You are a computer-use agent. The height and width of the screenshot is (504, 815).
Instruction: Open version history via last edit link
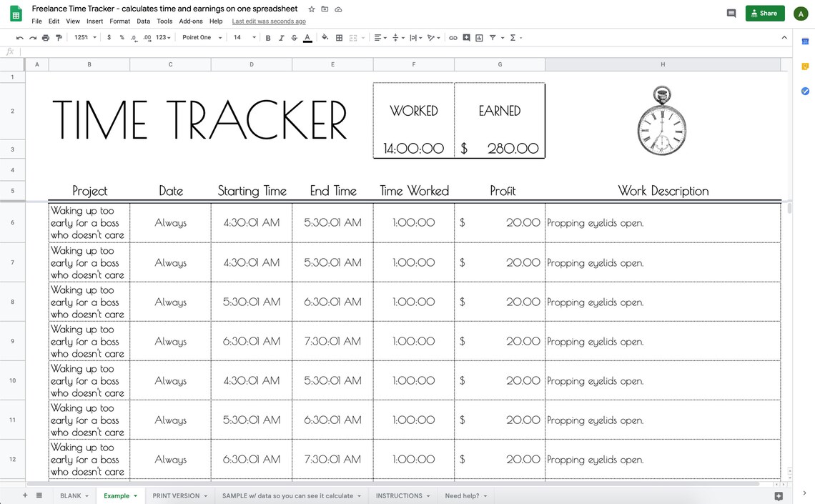coord(268,21)
